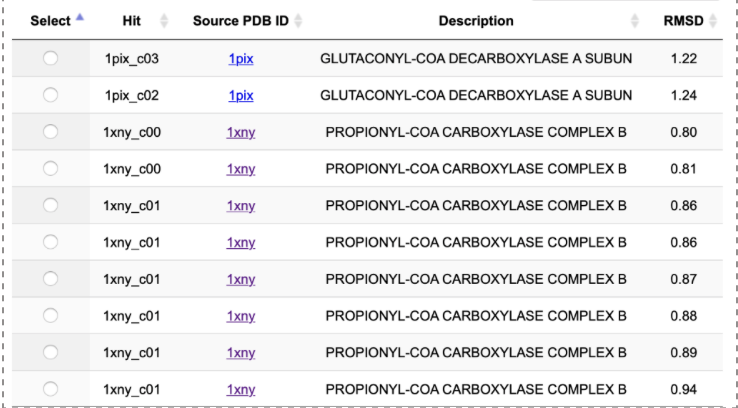Follow the 1xny link in RMSD 0.81 row
Image resolution: width=738 pixels, height=408 pixels.
[241, 169]
